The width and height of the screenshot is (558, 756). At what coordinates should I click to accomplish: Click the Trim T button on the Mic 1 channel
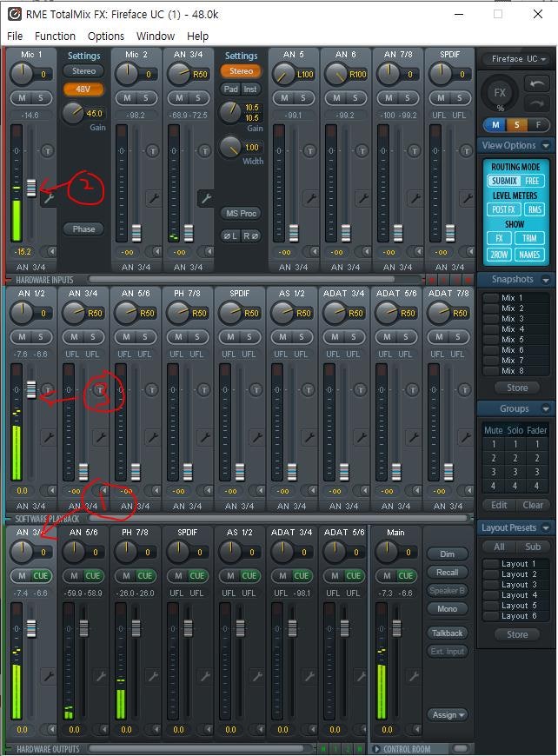[x=47, y=151]
